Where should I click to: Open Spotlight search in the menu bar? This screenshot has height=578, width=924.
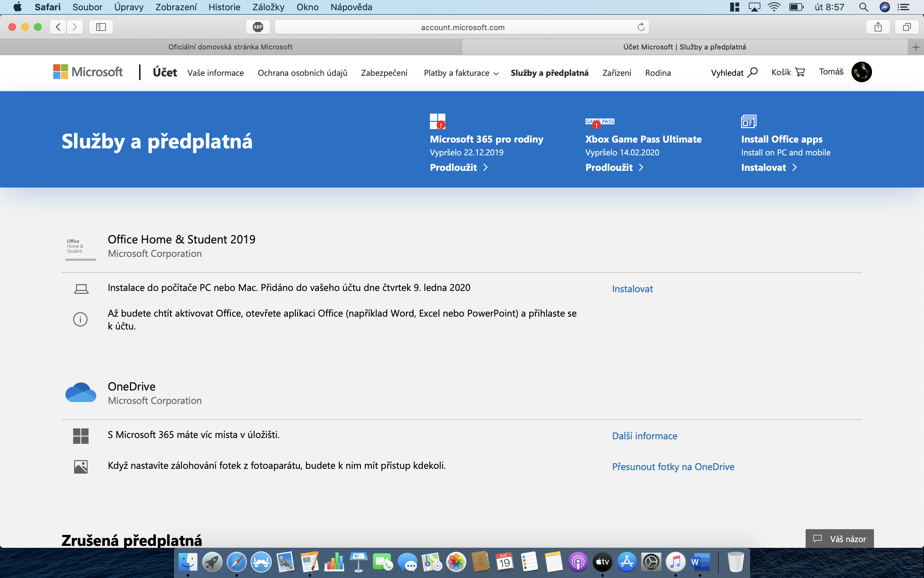click(x=864, y=7)
